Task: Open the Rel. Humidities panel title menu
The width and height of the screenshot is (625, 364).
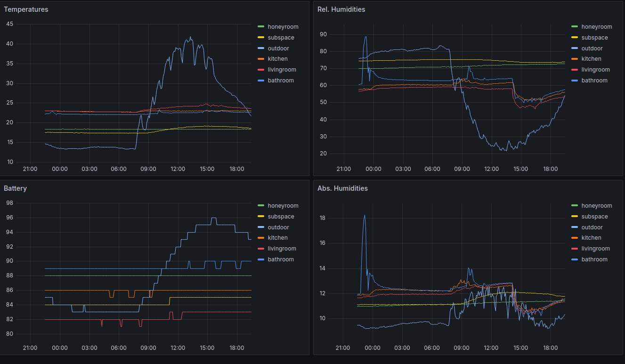Action: pyautogui.click(x=341, y=9)
